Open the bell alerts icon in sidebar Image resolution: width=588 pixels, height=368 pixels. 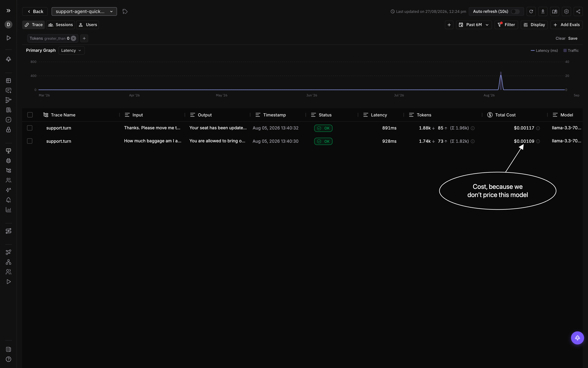tap(9, 200)
